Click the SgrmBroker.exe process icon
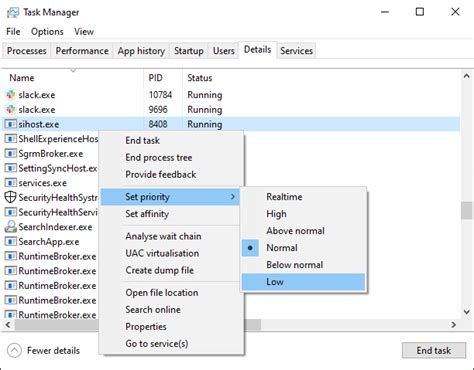 11,154
